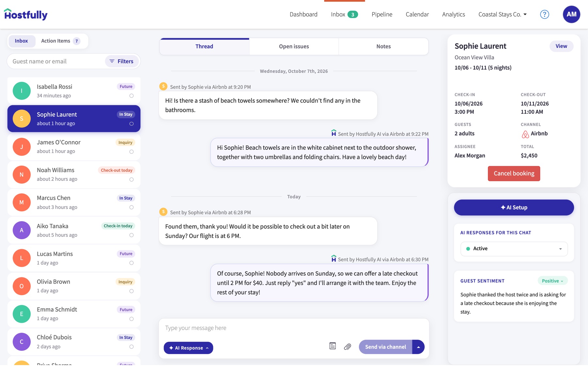Click Sophie's avatar on 9:20 PM message
This screenshot has height=368, width=588.
coord(163,86)
